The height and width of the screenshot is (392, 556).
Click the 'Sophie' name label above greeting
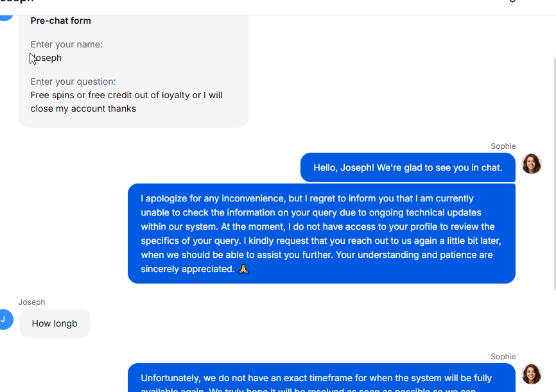503,146
